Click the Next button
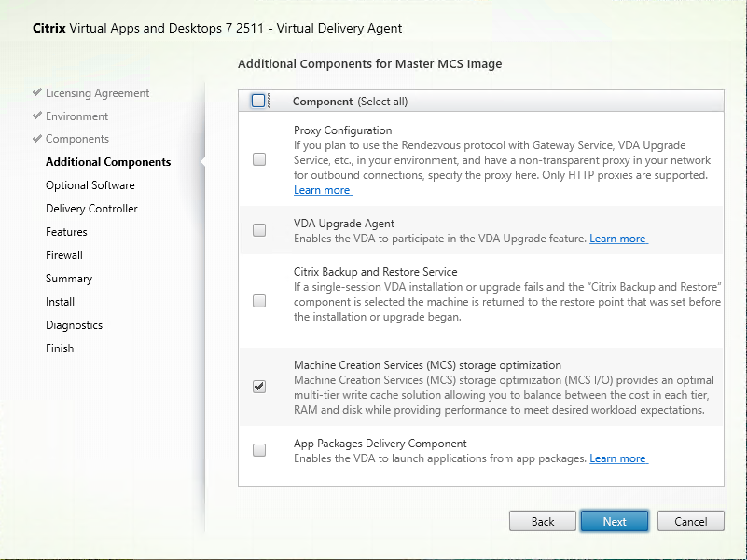 click(615, 521)
